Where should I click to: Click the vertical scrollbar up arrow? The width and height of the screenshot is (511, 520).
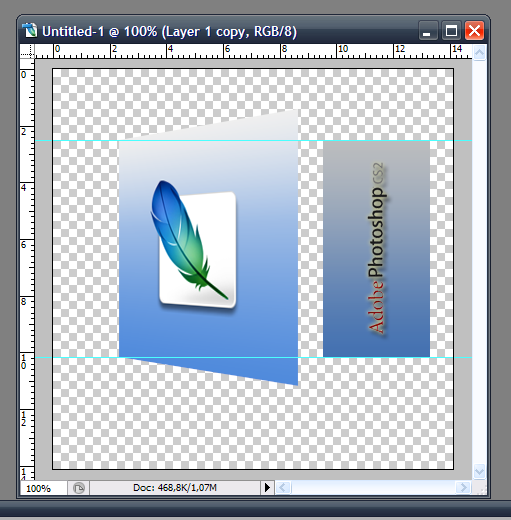[x=479, y=53]
